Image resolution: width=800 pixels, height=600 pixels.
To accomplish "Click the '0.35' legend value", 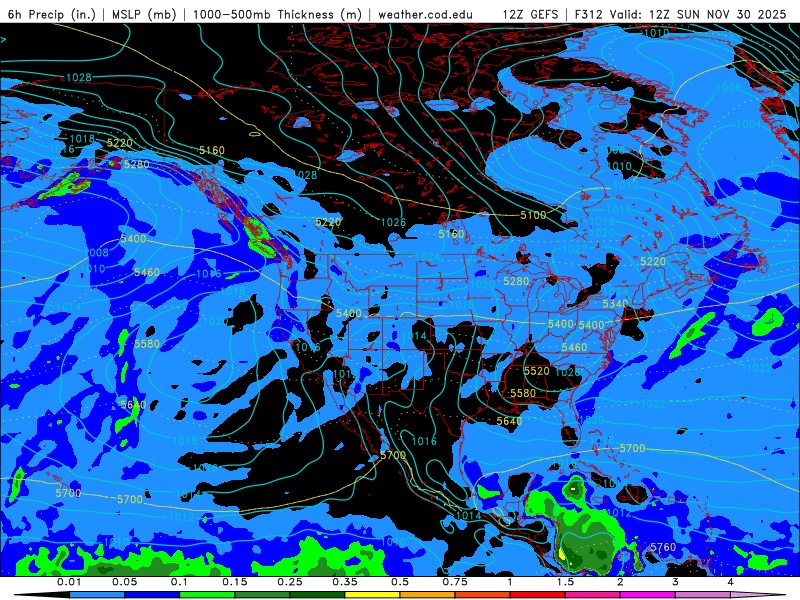I will (x=345, y=582).
